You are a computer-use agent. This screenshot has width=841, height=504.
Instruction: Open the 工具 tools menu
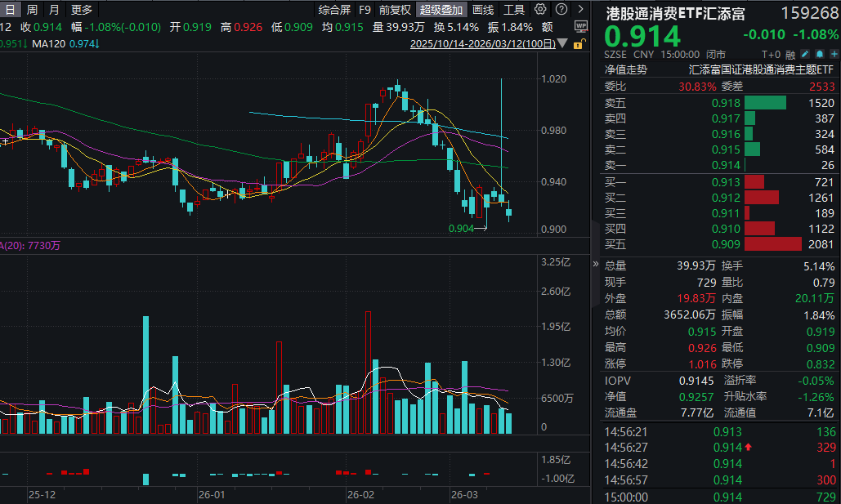tap(514, 10)
